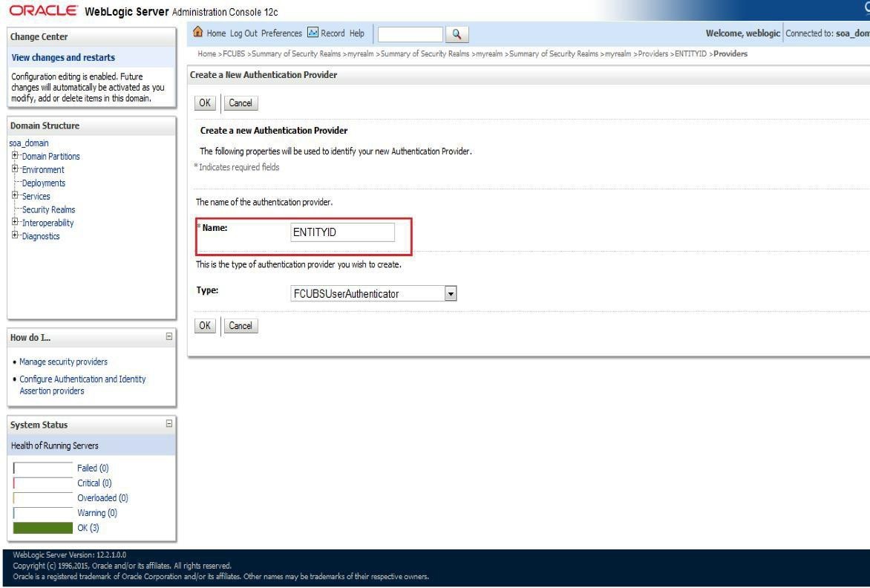Expand Domain Partitions tree node
870x588 pixels.
[15, 156]
